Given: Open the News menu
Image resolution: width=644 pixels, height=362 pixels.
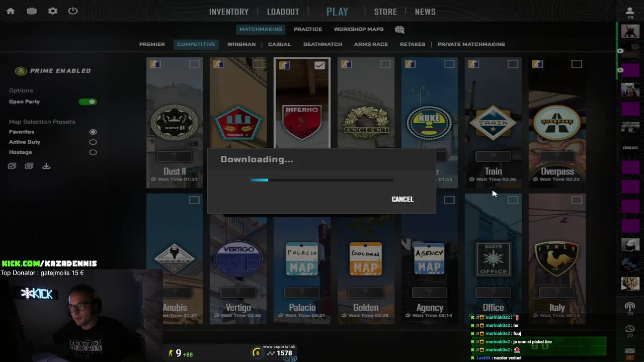Looking at the screenshot, I should [425, 12].
